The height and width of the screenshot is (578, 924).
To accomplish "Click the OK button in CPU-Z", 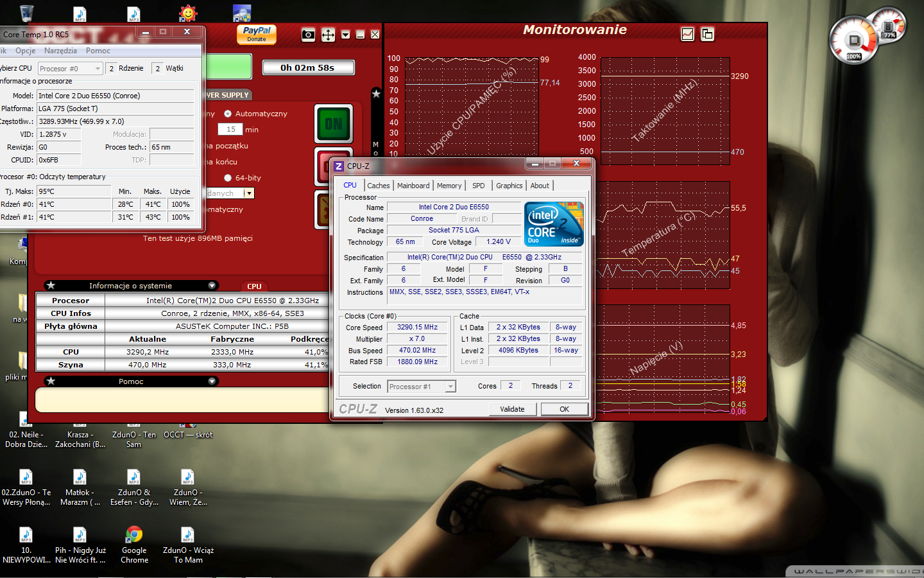I will point(565,409).
